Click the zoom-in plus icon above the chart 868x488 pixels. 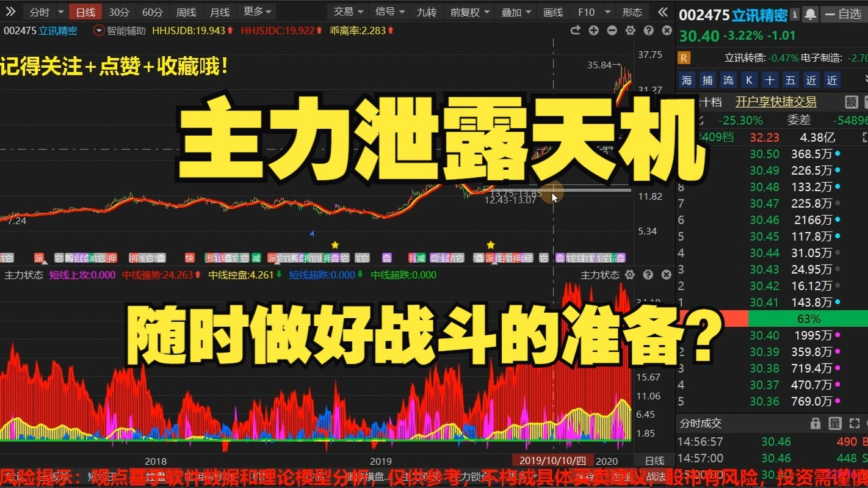[593, 30]
